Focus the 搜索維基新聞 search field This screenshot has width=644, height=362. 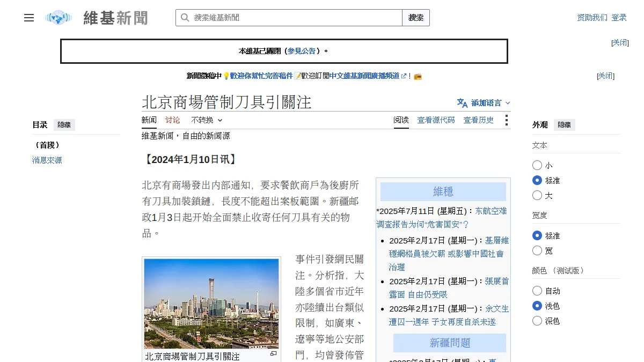pyautogui.click(x=289, y=18)
